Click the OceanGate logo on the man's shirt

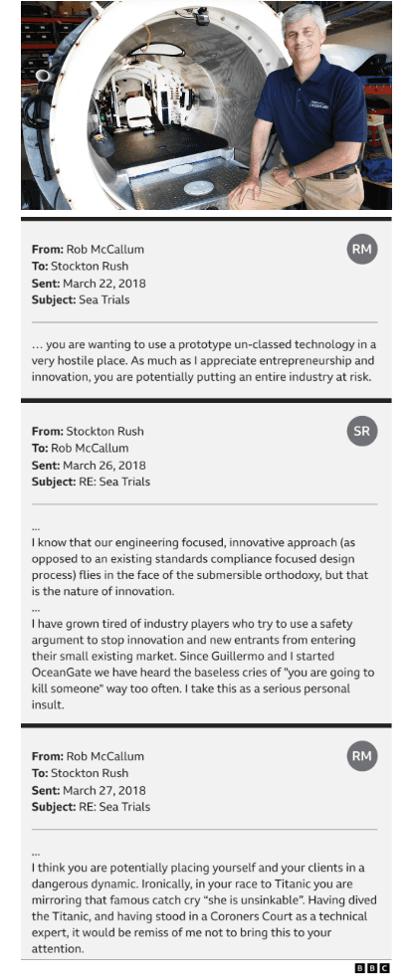coord(318,103)
